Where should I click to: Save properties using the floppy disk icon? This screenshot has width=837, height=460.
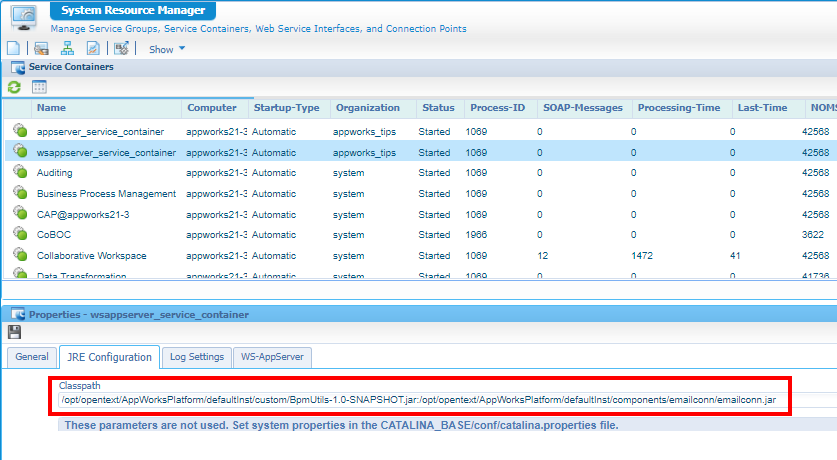14,332
